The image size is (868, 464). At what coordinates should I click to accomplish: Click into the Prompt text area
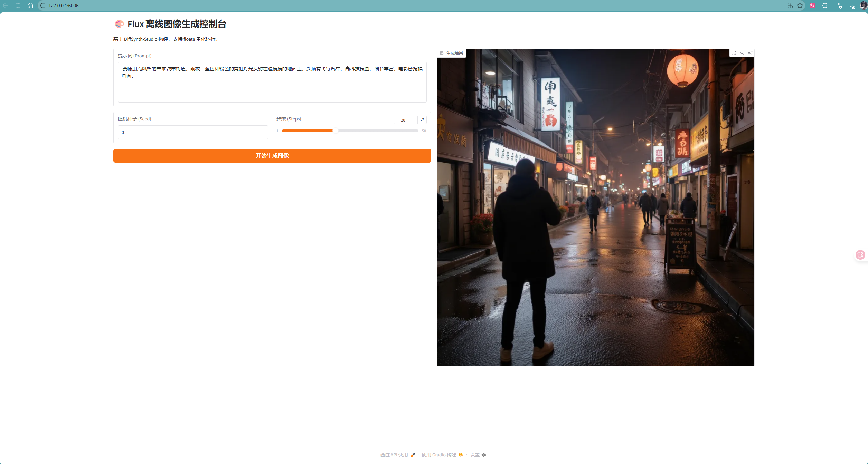pos(272,82)
